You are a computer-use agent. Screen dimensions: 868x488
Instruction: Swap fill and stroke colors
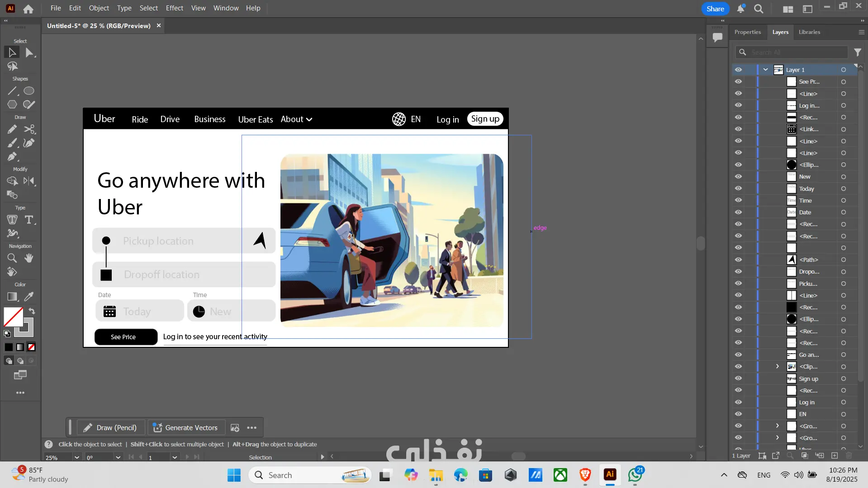(32, 311)
